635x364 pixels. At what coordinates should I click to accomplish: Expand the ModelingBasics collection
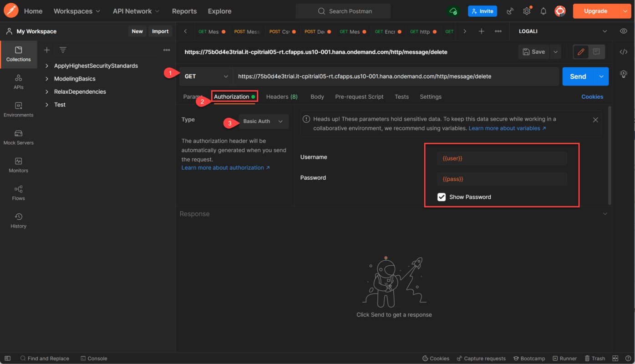[x=47, y=79]
